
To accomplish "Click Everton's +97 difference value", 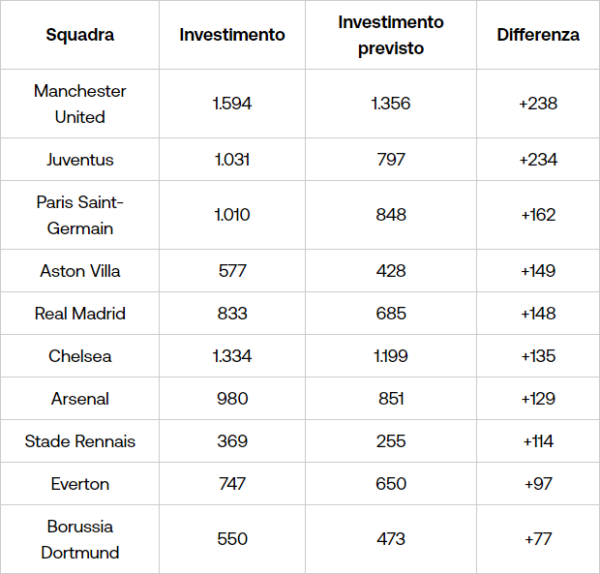I will [x=538, y=484].
